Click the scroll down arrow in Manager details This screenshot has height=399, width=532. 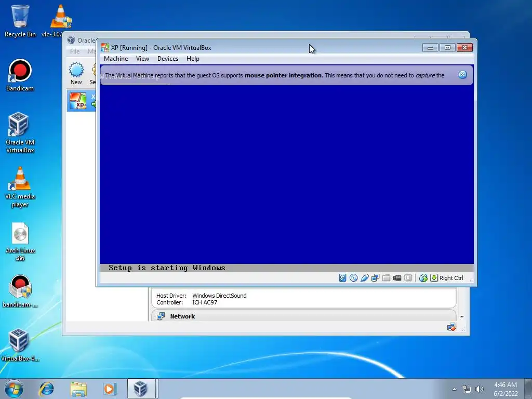(462, 316)
